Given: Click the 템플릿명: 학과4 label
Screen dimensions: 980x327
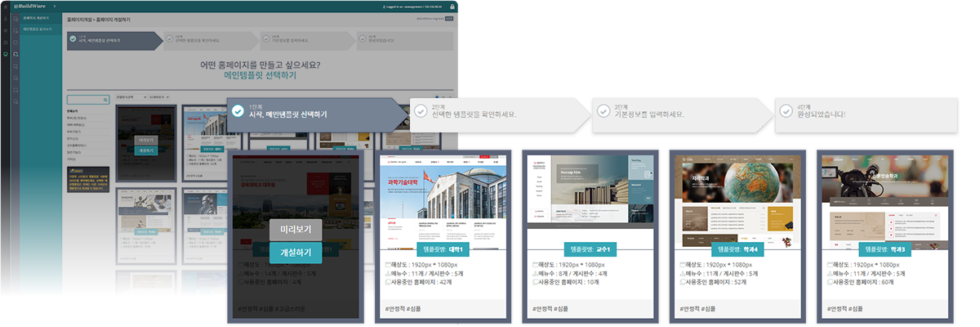Looking at the screenshot, I should [x=737, y=249].
